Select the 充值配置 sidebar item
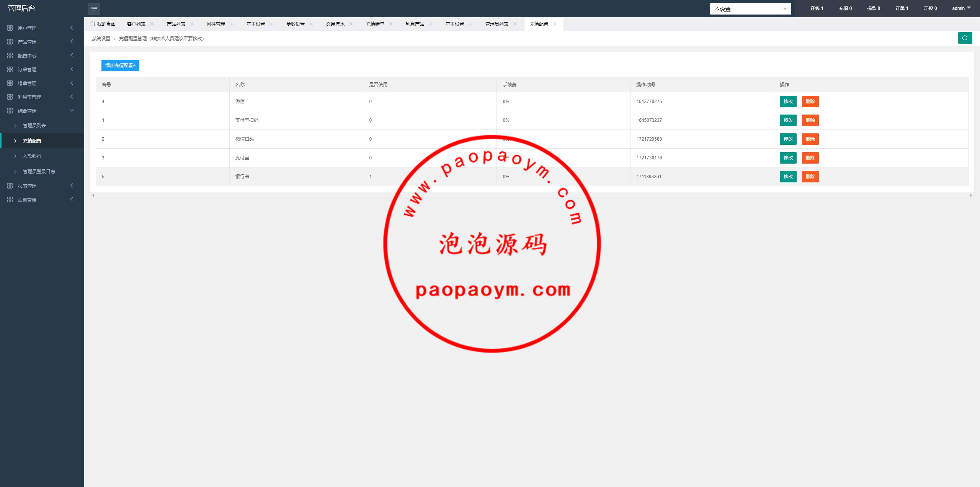Viewport: 980px width, 487px height. click(42, 141)
